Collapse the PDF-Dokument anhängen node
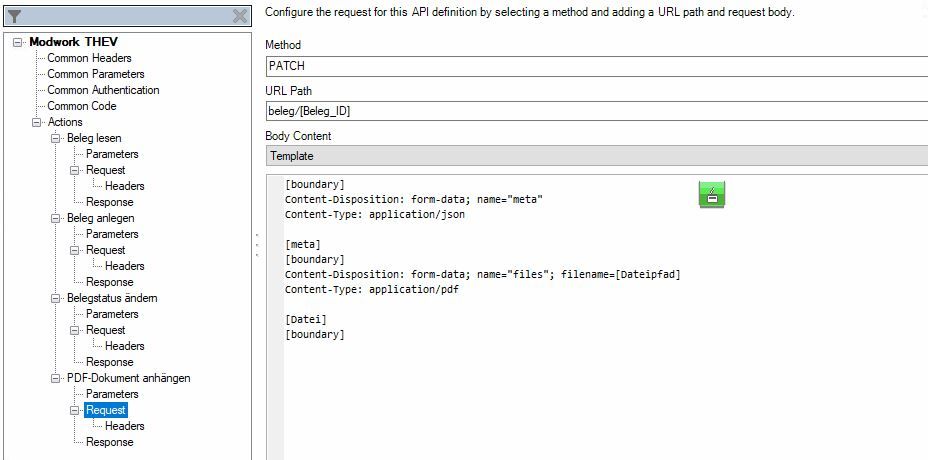Viewport: 928px width, 460px height. 56,378
